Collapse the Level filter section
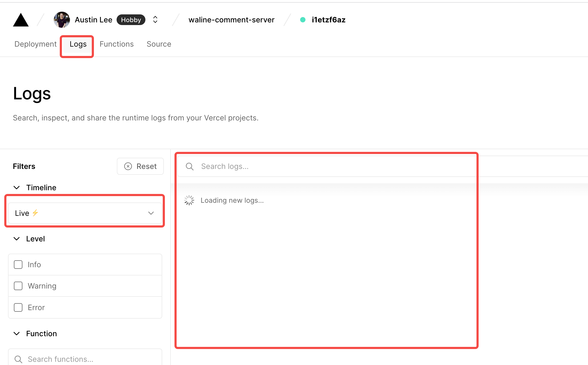 pos(17,239)
